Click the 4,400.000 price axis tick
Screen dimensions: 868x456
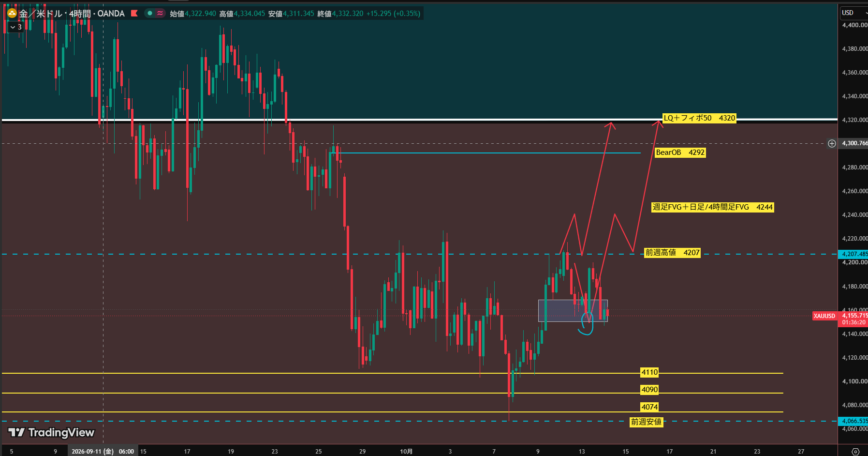(854, 25)
